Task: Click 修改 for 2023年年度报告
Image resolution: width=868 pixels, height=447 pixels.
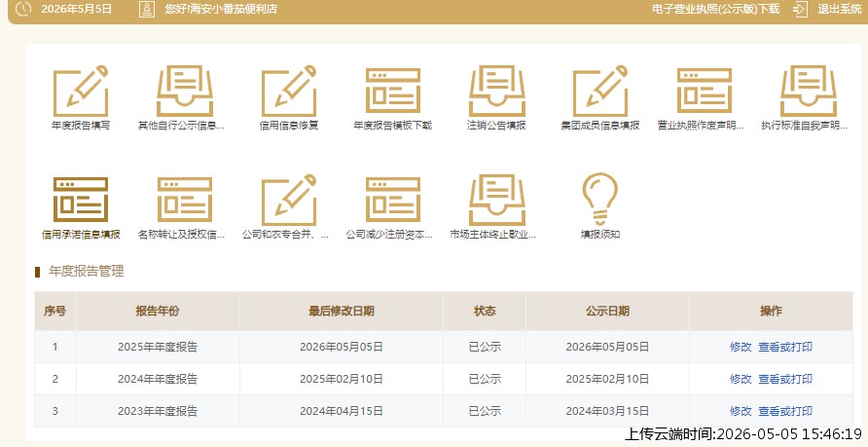Action: pos(741,411)
